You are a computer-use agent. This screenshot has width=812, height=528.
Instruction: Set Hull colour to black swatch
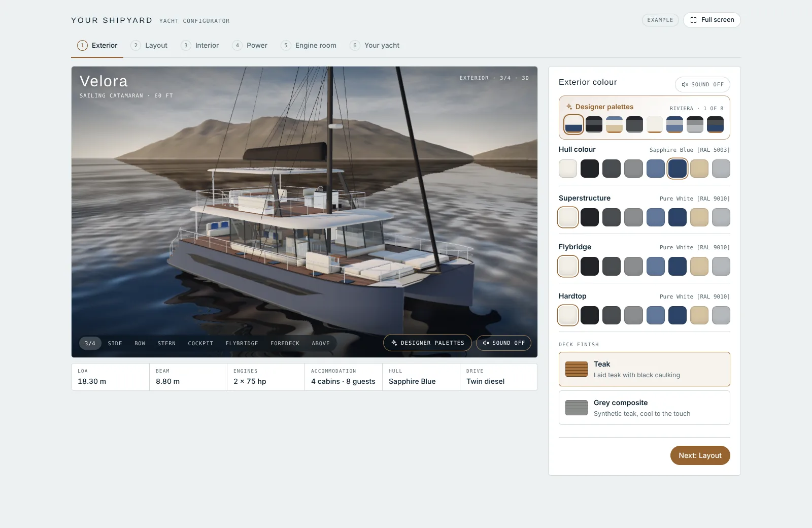tap(590, 169)
